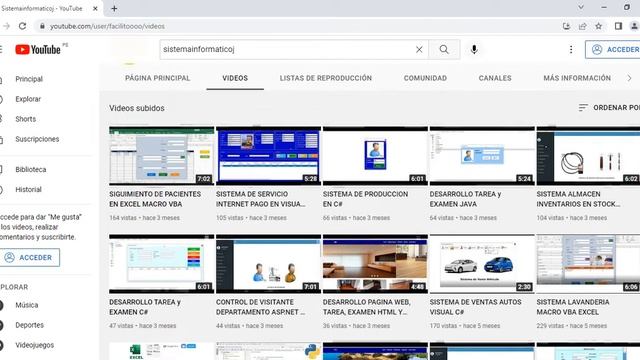Open Videojuegos in the sidebar explore list
The height and width of the screenshot is (360, 640).
pyautogui.click(x=34, y=345)
